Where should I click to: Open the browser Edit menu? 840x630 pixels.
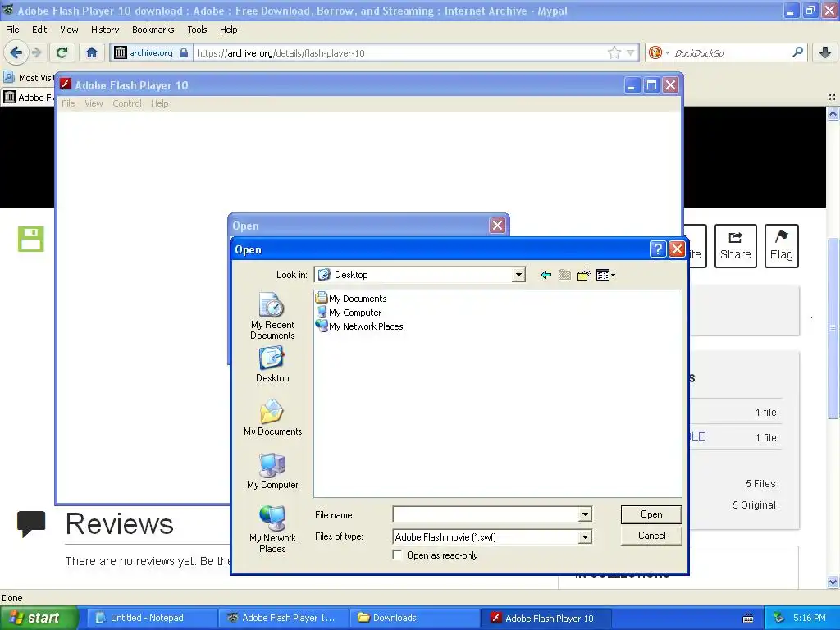(x=39, y=30)
